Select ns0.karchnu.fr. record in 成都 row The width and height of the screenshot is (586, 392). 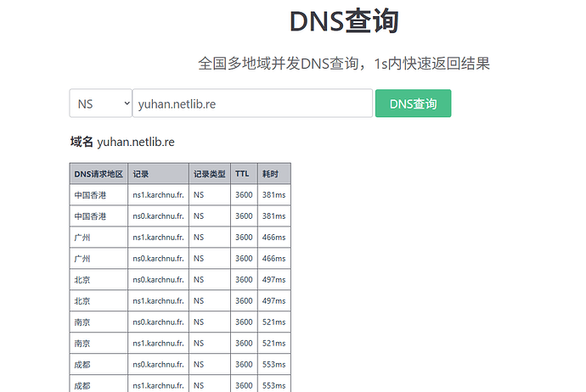159,364
